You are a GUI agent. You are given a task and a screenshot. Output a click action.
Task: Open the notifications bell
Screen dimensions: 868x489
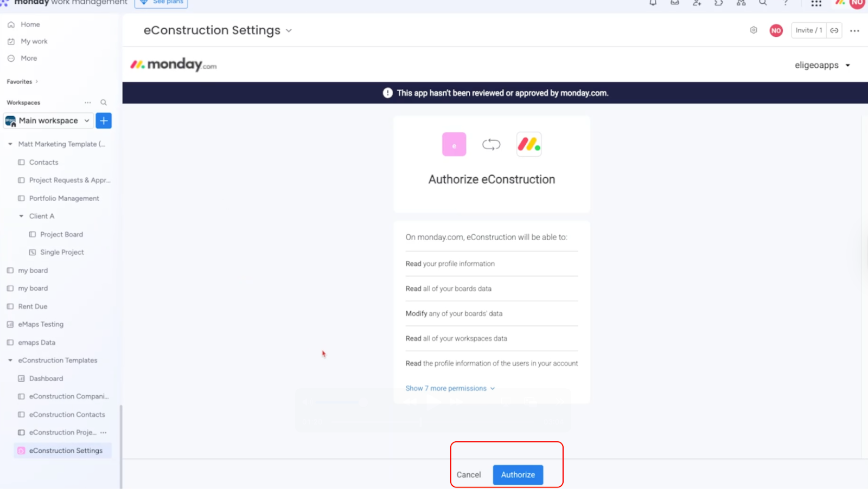653,3
